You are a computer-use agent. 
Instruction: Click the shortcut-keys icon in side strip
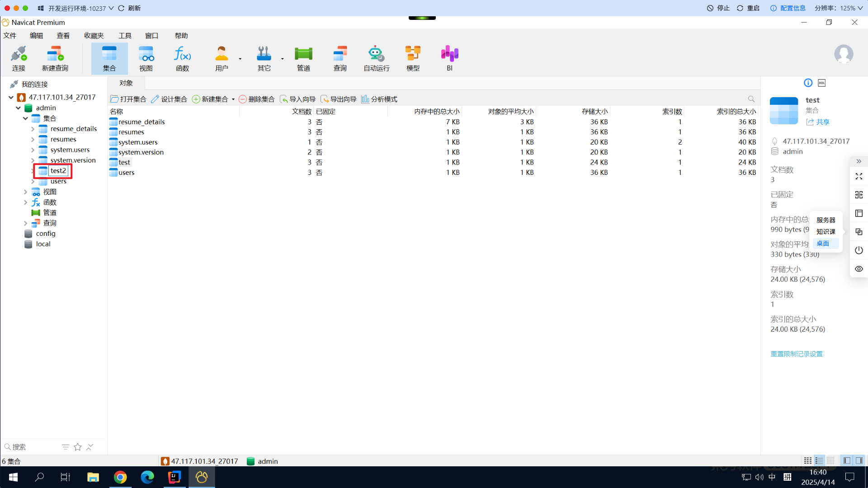(x=859, y=195)
